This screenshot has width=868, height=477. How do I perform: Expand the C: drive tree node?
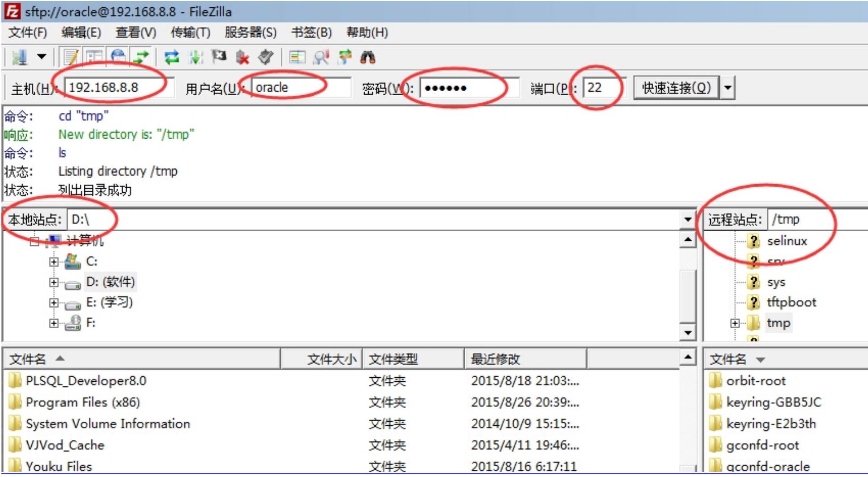(x=54, y=262)
